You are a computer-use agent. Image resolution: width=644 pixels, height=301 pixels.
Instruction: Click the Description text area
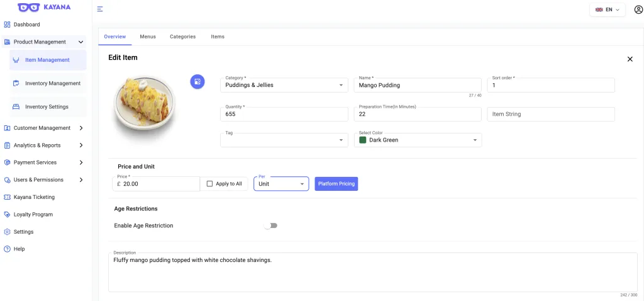click(373, 272)
